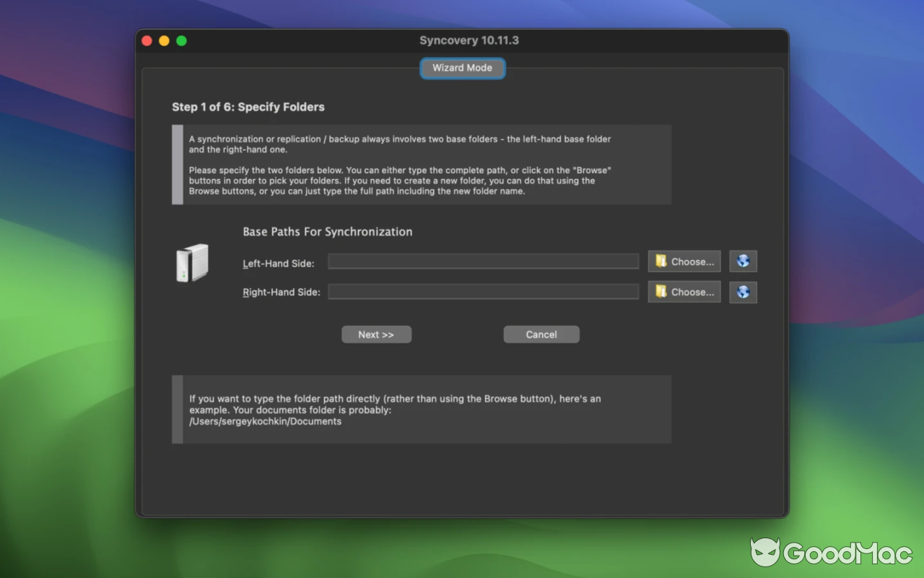Minimize the Syncovery window

click(x=164, y=40)
